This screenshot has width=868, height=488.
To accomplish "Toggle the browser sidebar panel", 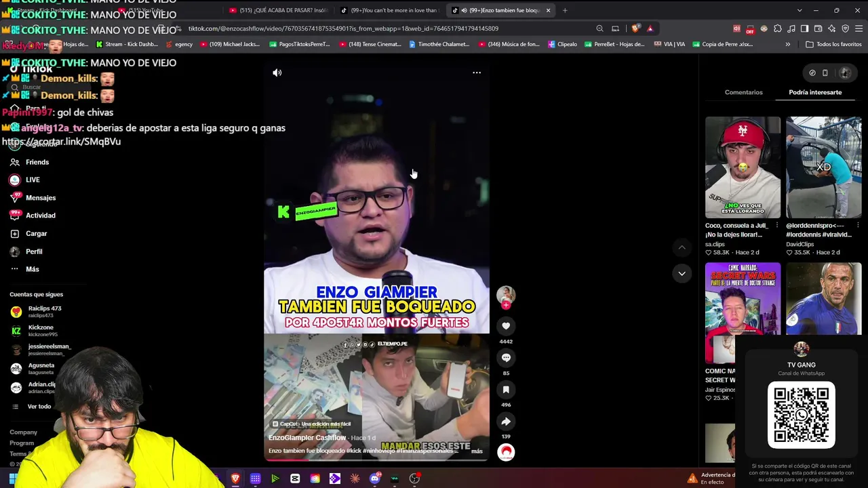I will 804,28.
